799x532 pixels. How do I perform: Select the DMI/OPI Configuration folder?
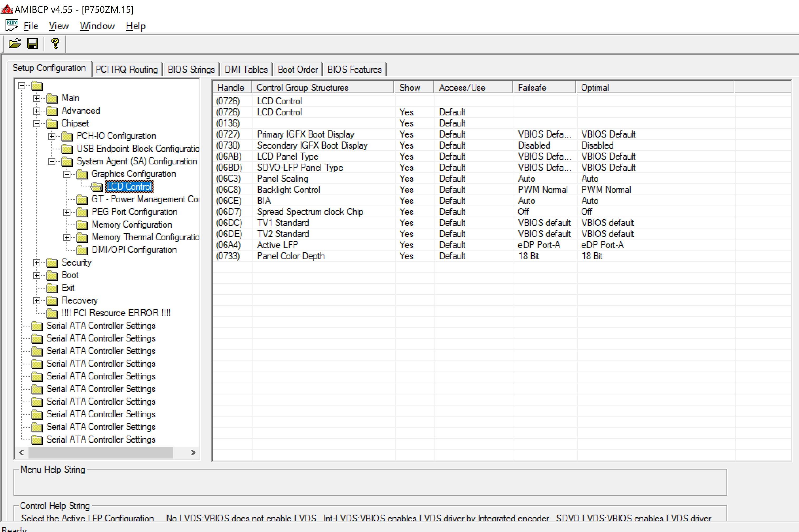pyautogui.click(x=134, y=250)
